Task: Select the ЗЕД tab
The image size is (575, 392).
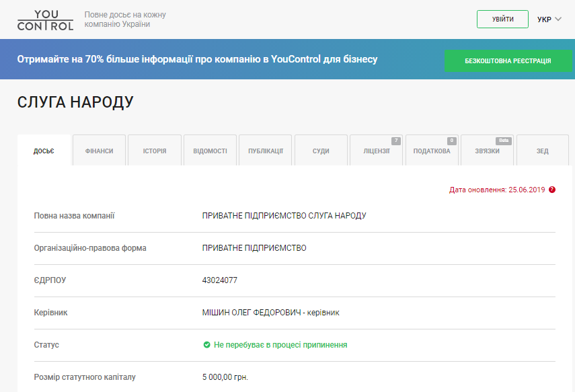Action: [542, 151]
